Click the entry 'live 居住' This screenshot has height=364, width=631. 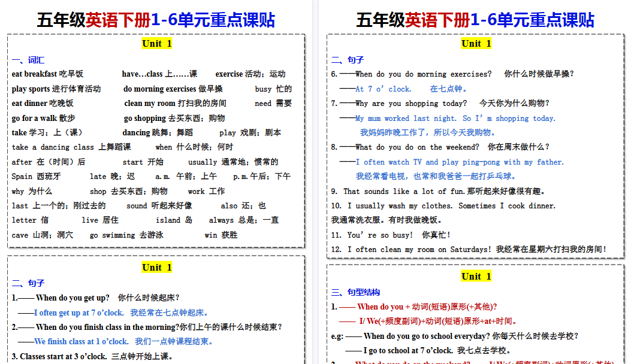click(100, 220)
